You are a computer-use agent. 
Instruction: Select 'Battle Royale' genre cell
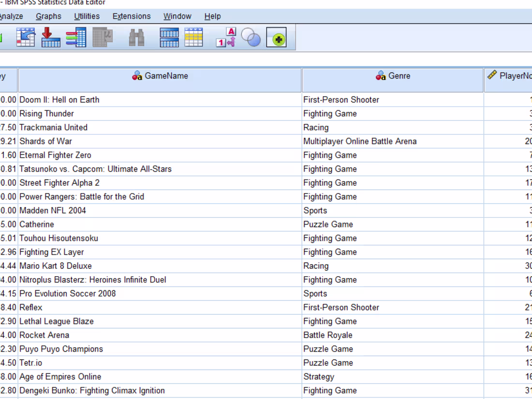pyautogui.click(x=393, y=335)
